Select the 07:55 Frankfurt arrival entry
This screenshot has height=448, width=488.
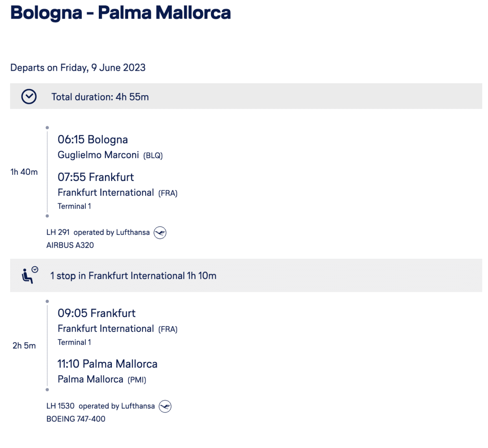pos(96,177)
